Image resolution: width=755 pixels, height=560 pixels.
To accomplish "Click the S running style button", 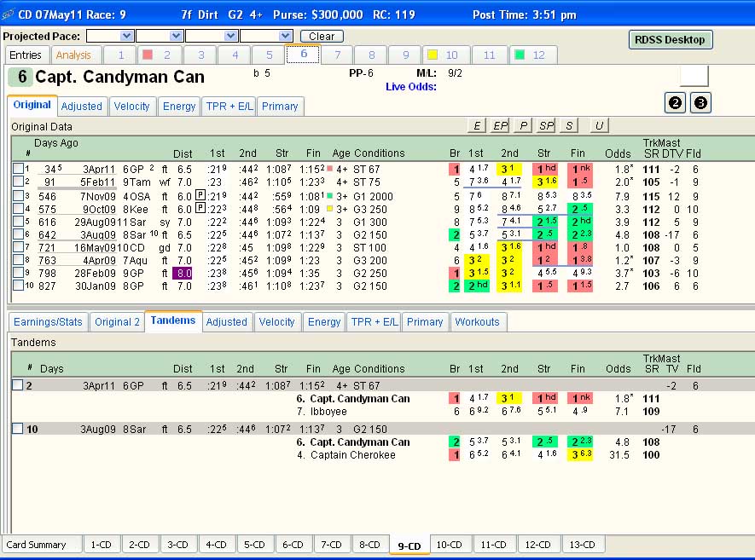I will [569, 125].
